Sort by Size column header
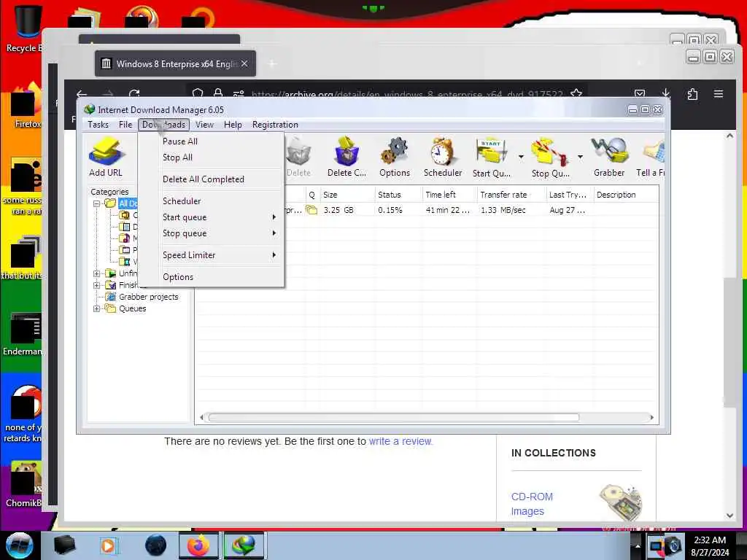Image resolution: width=747 pixels, height=560 pixels. tap(347, 195)
